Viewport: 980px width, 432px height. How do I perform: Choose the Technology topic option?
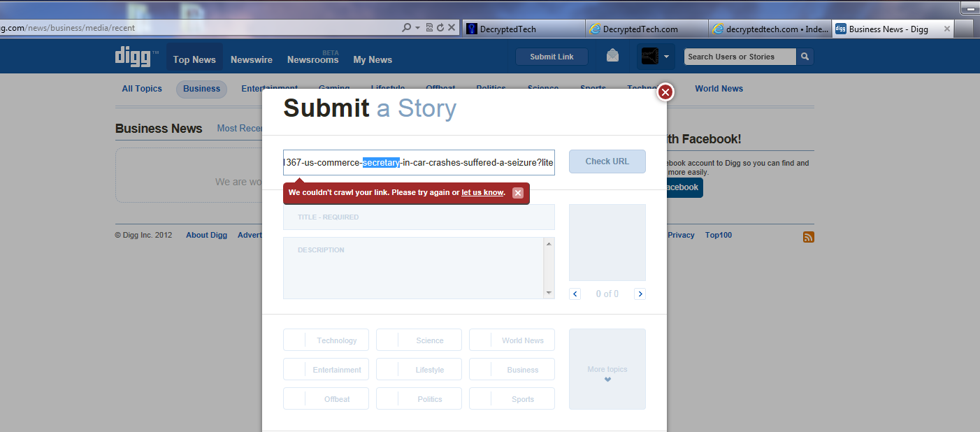tap(326, 340)
